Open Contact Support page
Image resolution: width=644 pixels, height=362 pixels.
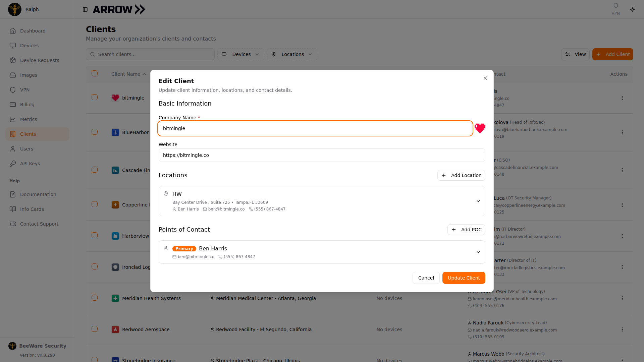point(37,224)
